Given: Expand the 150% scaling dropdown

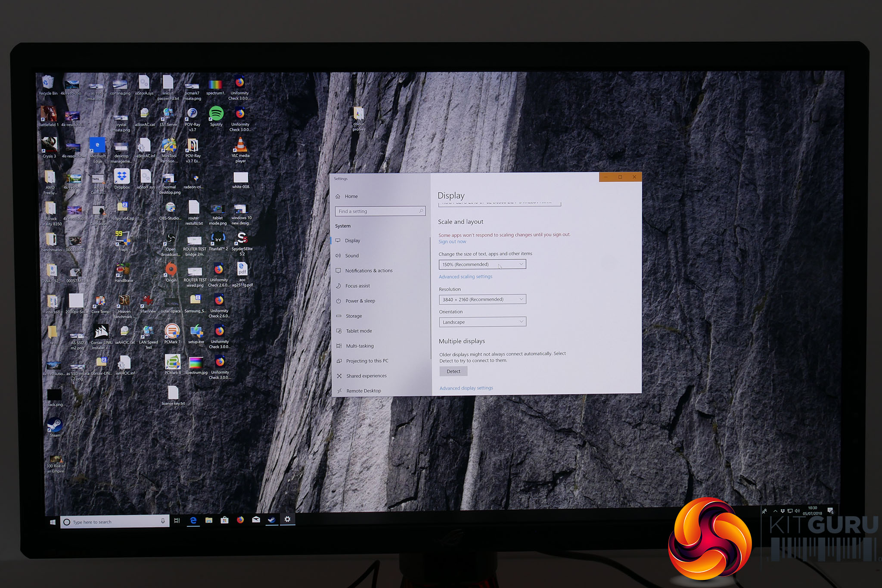Looking at the screenshot, I should (482, 264).
